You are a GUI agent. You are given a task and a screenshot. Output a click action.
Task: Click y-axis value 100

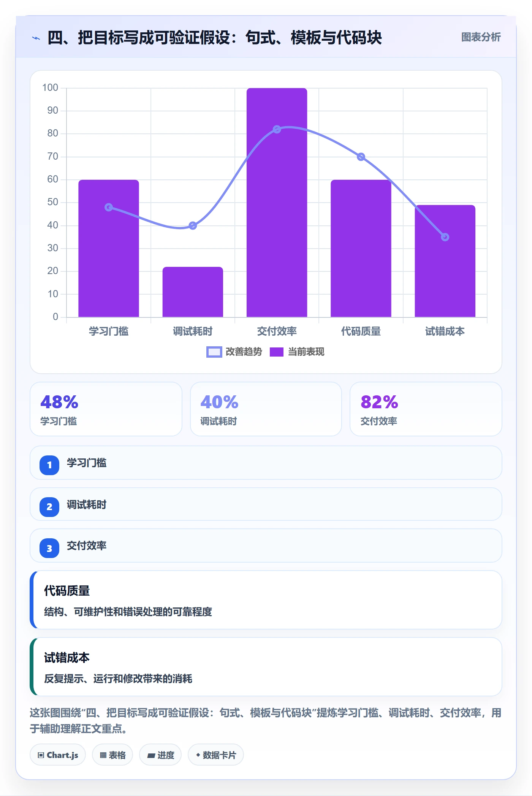(x=50, y=88)
